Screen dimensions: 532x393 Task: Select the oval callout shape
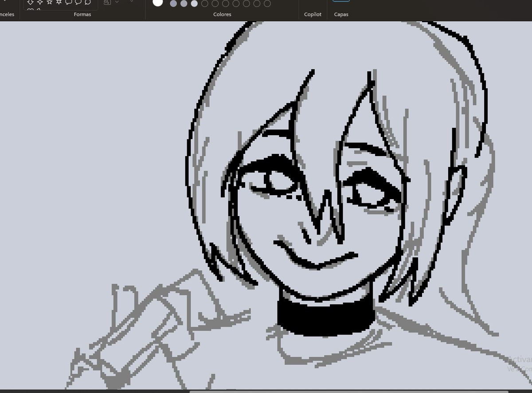(78, 2)
